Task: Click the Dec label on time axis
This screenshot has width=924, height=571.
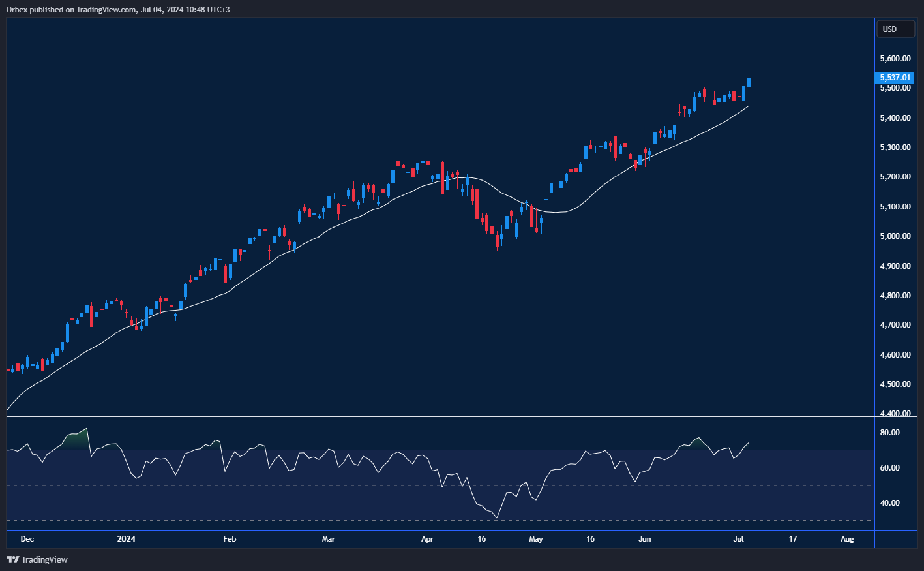Action: point(27,539)
